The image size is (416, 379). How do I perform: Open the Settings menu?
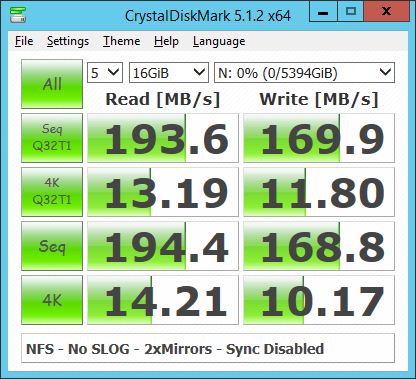[68, 41]
